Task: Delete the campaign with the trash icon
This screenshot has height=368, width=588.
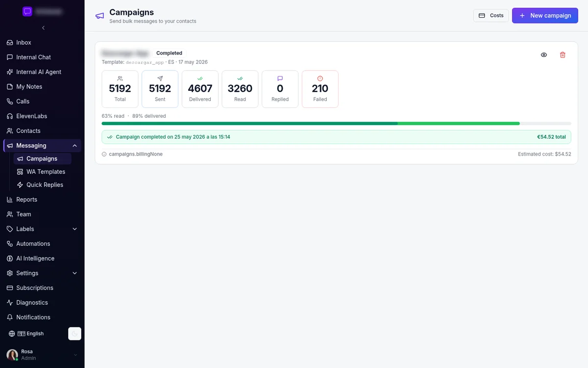Action: [563, 55]
